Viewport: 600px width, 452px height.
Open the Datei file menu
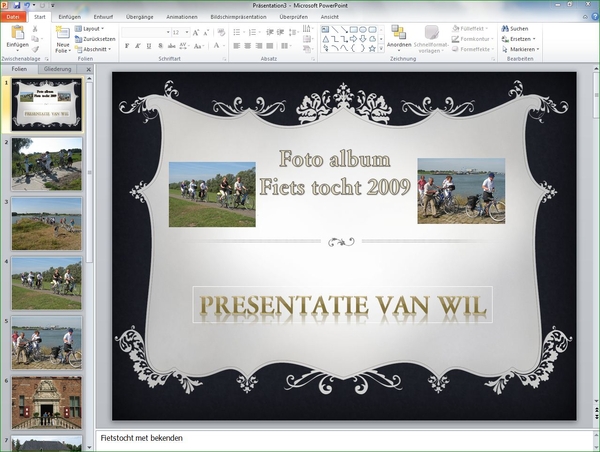point(13,17)
